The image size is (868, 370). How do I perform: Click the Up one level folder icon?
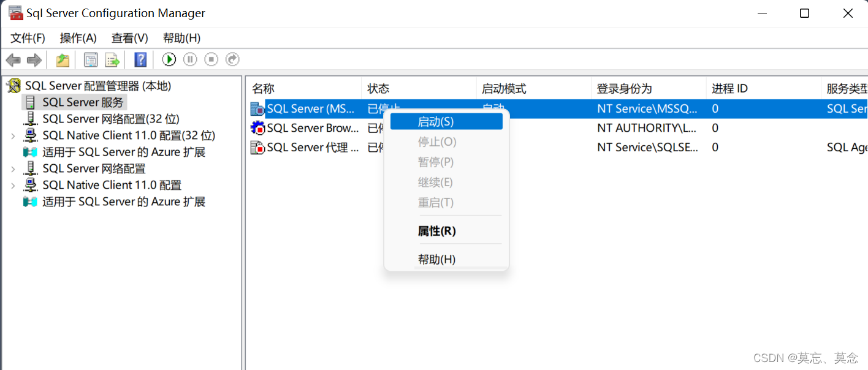click(63, 60)
